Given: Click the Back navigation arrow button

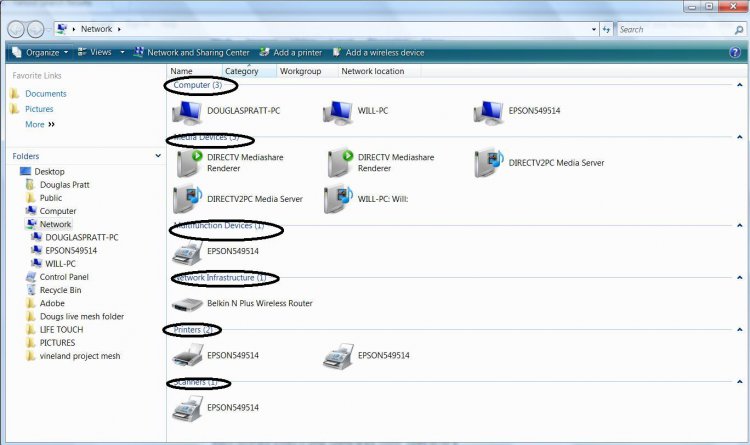Looking at the screenshot, I should click(16, 29).
